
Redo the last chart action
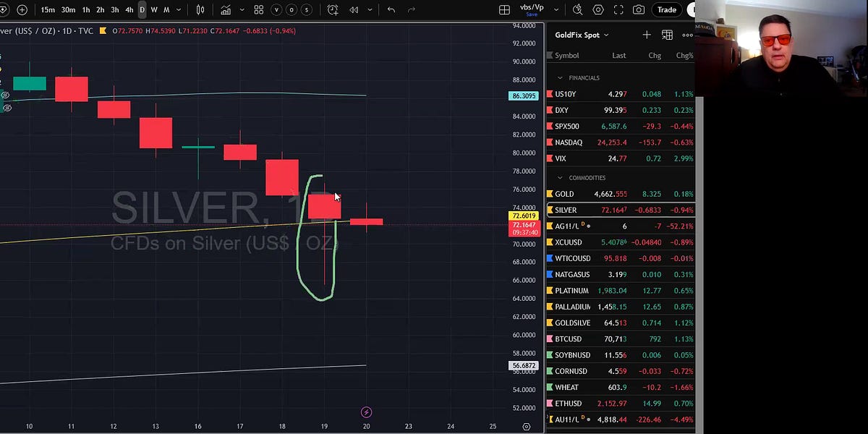[x=412, y=10]
